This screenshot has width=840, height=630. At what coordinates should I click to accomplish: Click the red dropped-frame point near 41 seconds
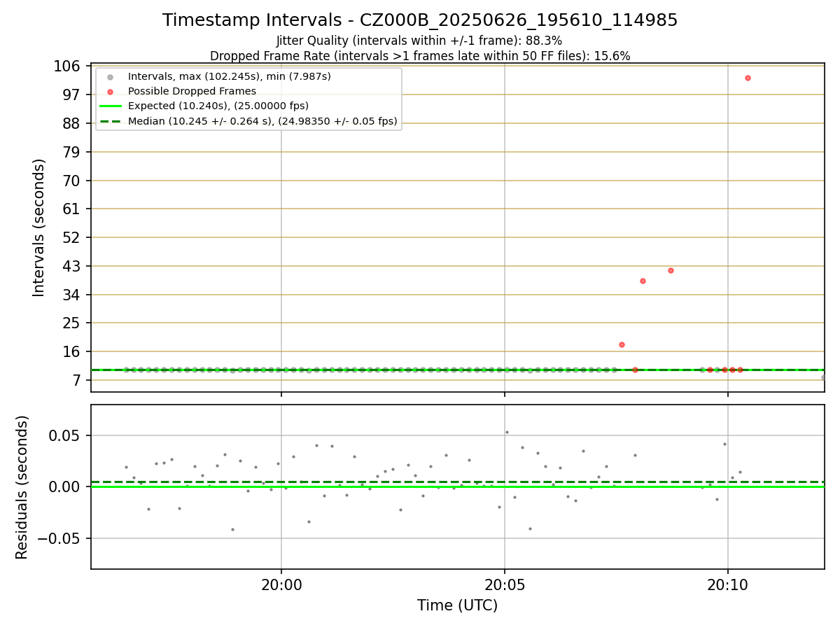(671, 270)
